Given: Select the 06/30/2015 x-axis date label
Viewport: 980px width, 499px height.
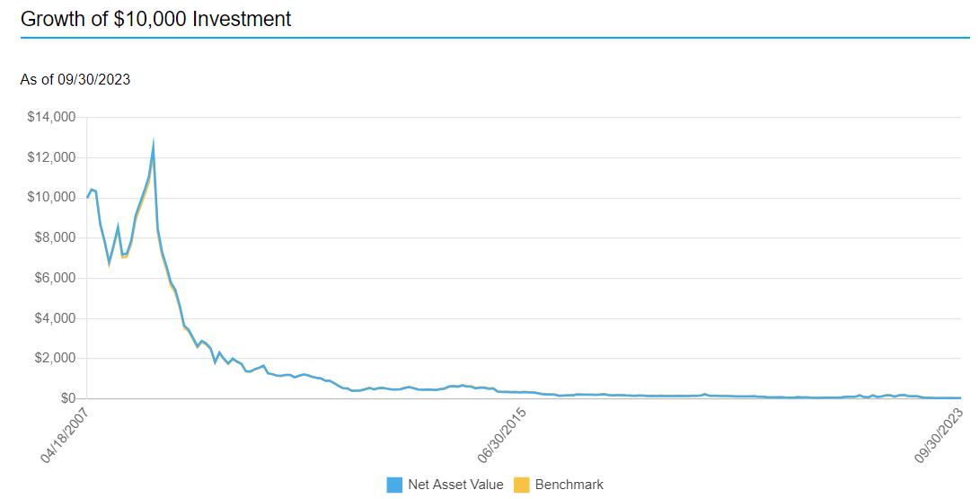Looking at the screenshot, I should 503,436.
